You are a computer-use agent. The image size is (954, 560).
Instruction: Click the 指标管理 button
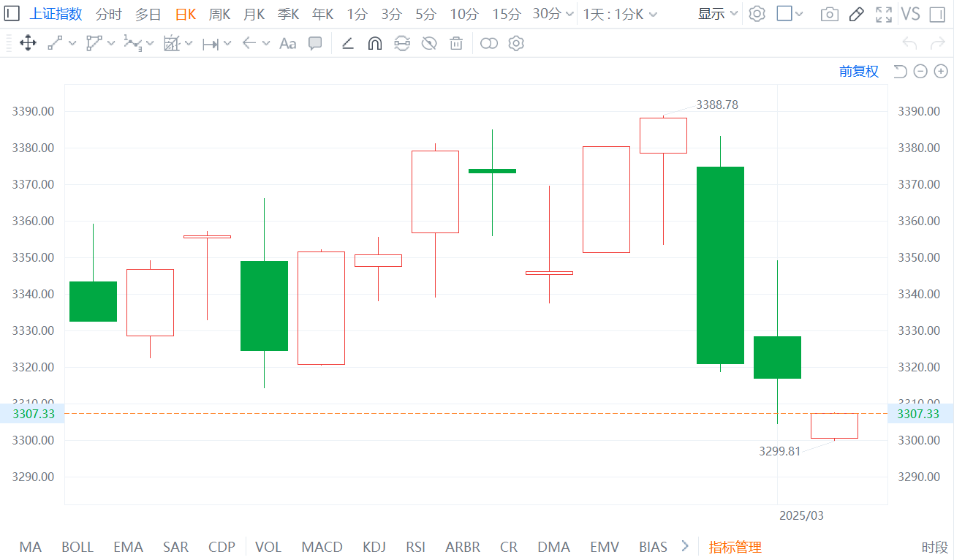click(x=735, y=547)
